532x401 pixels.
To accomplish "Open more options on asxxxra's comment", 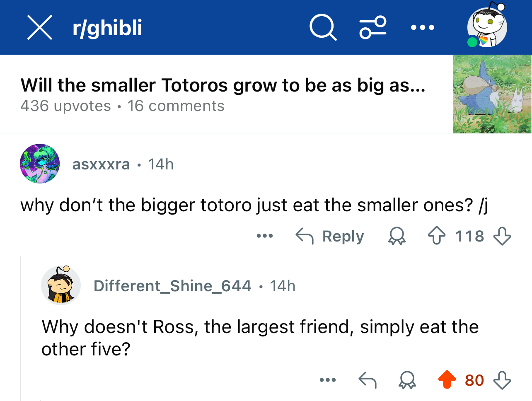I will 265,236.
